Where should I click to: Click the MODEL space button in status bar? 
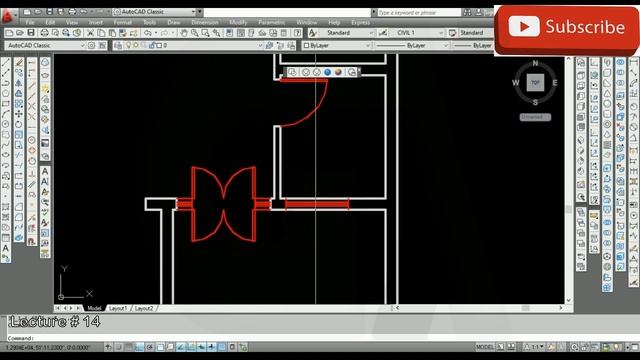pyautogui.click(x=484, y=347)
